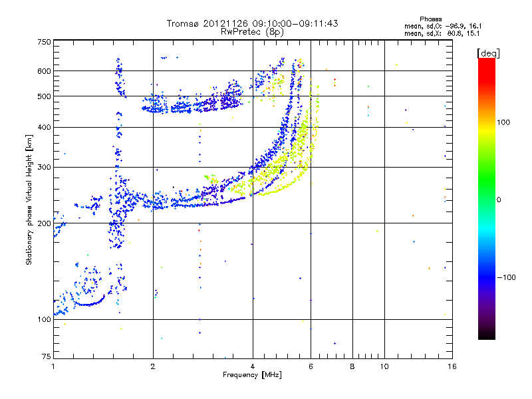Image resolution: width=532 pixels, height=399 pixels.
Task: Click the colorbar label '-100'
Action: [x=506, y=277]
